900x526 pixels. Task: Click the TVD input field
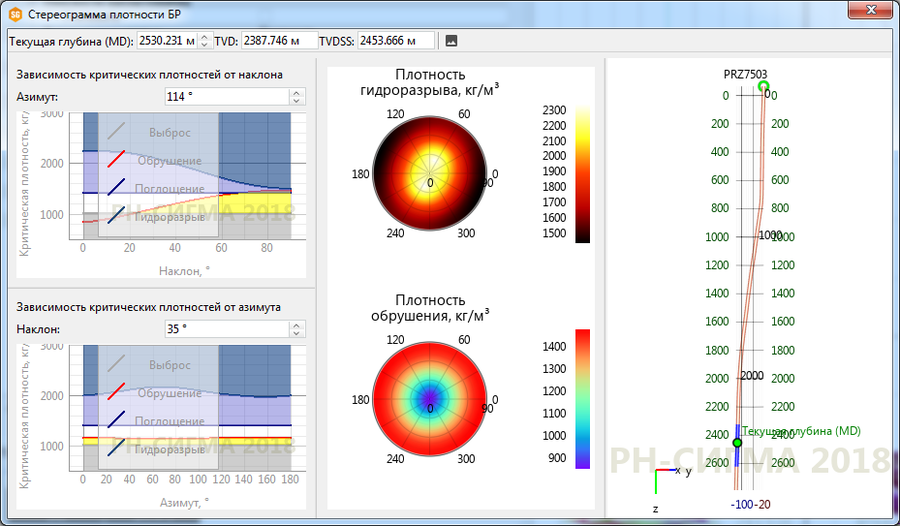point(278,41)
